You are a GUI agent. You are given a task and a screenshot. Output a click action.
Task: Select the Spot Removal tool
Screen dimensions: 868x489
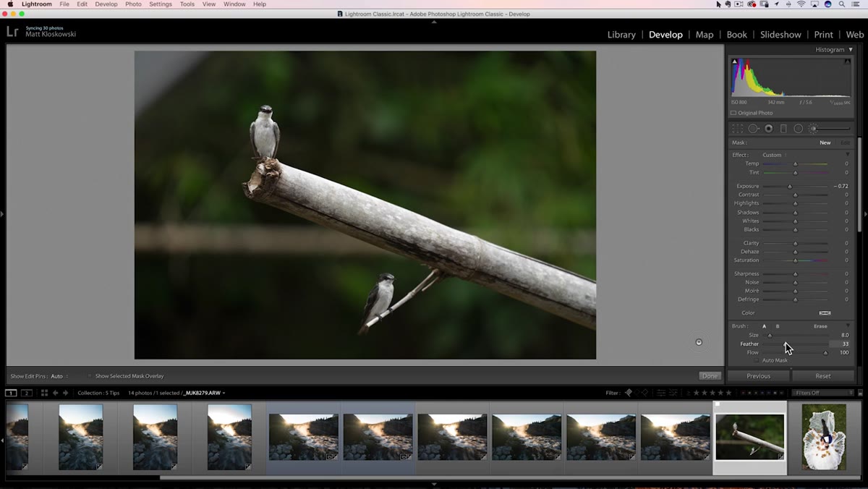click(754, 129)
